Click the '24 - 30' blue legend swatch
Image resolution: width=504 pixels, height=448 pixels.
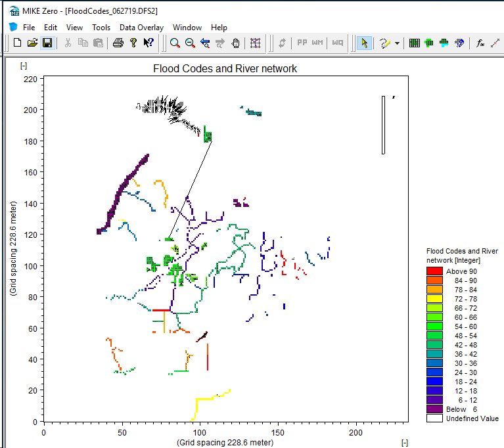point(434,372)
